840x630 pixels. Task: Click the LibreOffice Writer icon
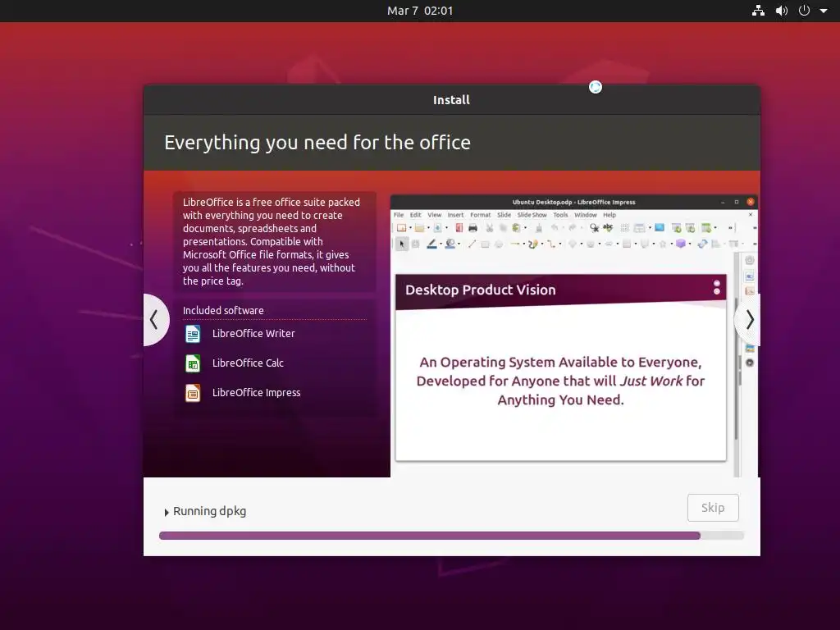[x=193, y=333]
